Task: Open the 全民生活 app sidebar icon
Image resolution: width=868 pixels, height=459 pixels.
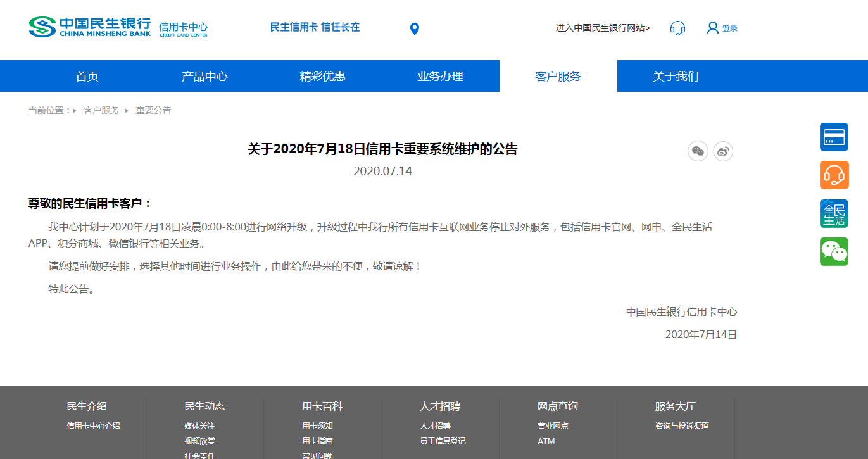Action: (x=834, y=213)
